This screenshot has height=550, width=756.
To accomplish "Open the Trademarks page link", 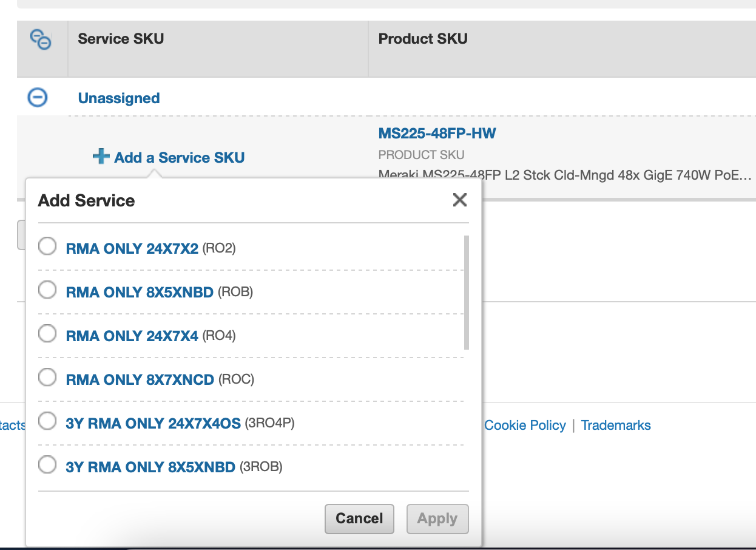I will (x=616, y=425).
